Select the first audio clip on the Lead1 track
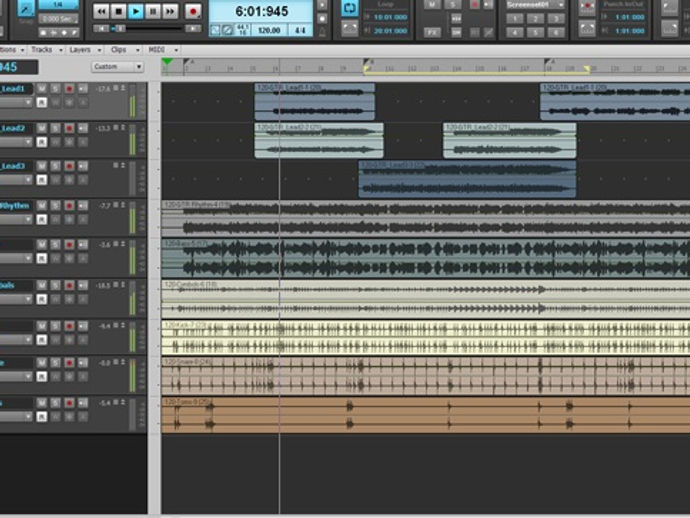 coord(315,102)
